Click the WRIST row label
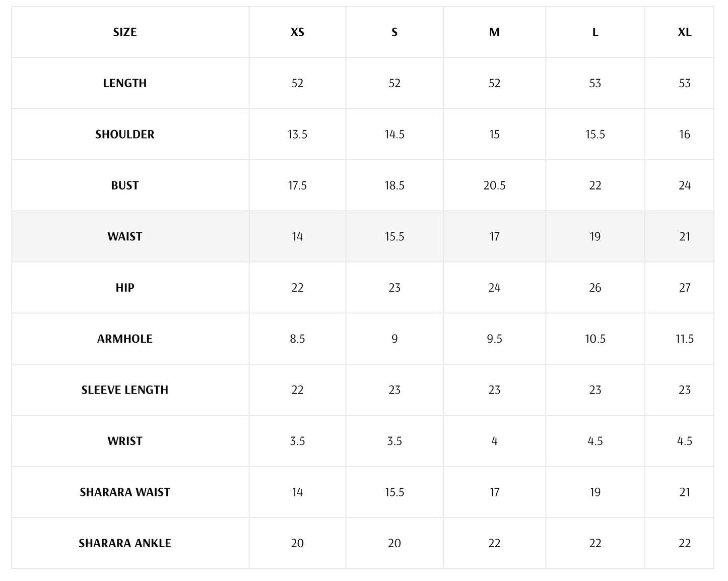 pos(124,441)
